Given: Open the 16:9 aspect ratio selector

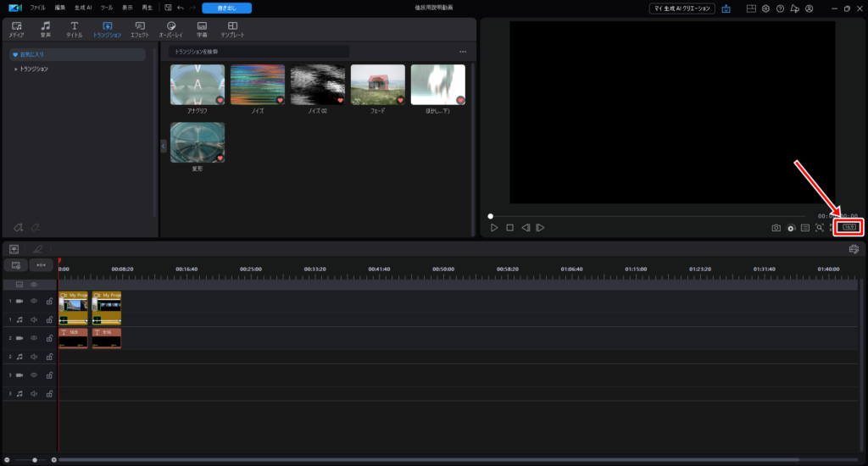Looking at the screenshot, I should pyautogui.click(x=849, y=227).
